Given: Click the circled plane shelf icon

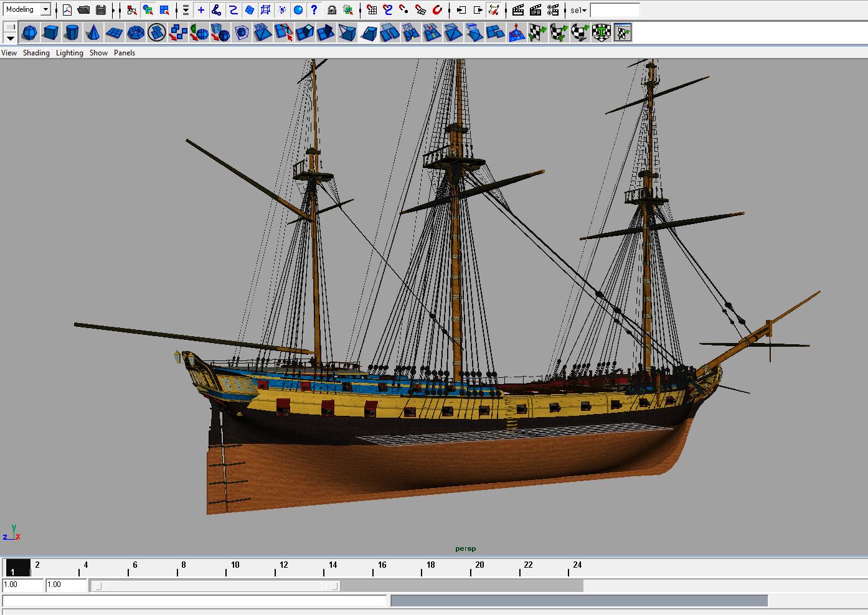Looking at the screenshot, I should [156, 32].
